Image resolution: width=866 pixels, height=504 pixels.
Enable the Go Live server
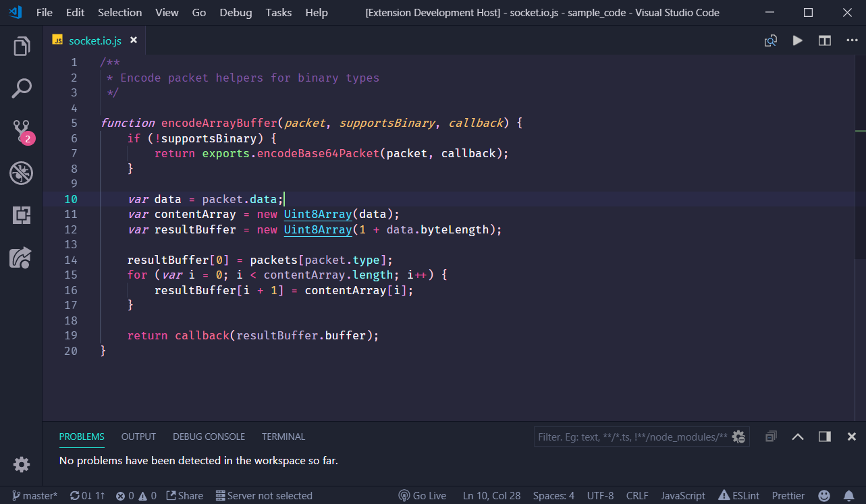pyautogui.click(x=422, y=495)
